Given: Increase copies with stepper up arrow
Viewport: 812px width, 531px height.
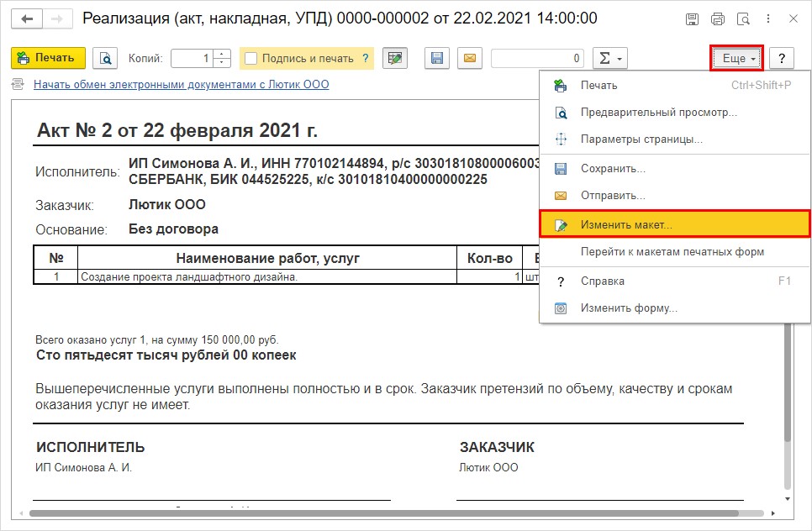Looking at the screenshot, I should coord(222,53).
